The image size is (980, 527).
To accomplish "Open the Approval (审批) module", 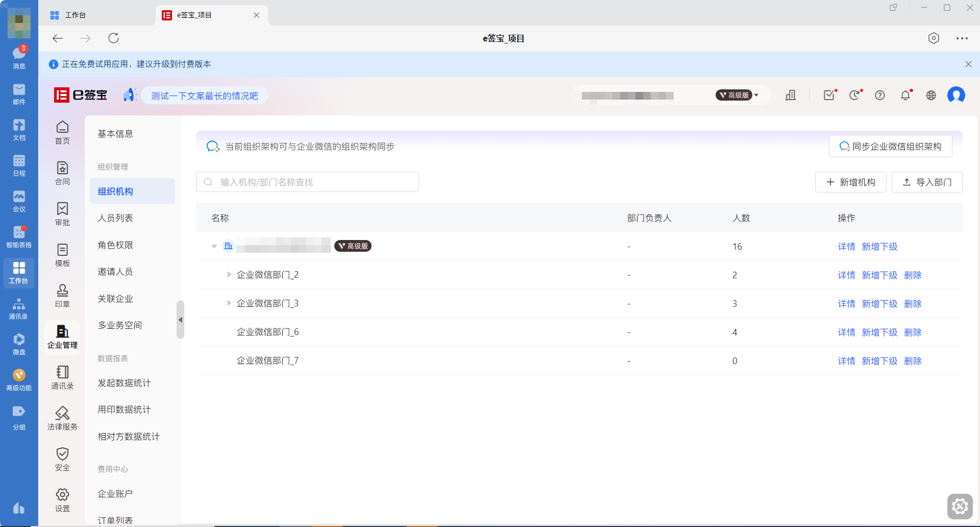I will [62, 213].
